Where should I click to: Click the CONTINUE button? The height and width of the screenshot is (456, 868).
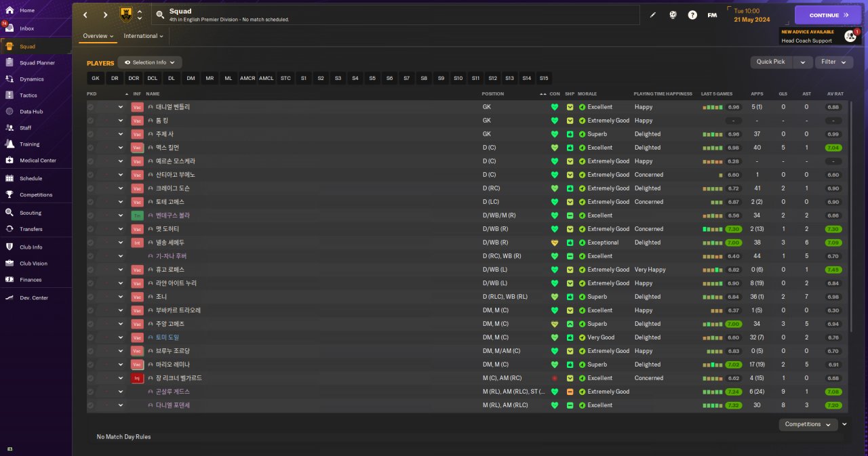[x=828, y=15]
